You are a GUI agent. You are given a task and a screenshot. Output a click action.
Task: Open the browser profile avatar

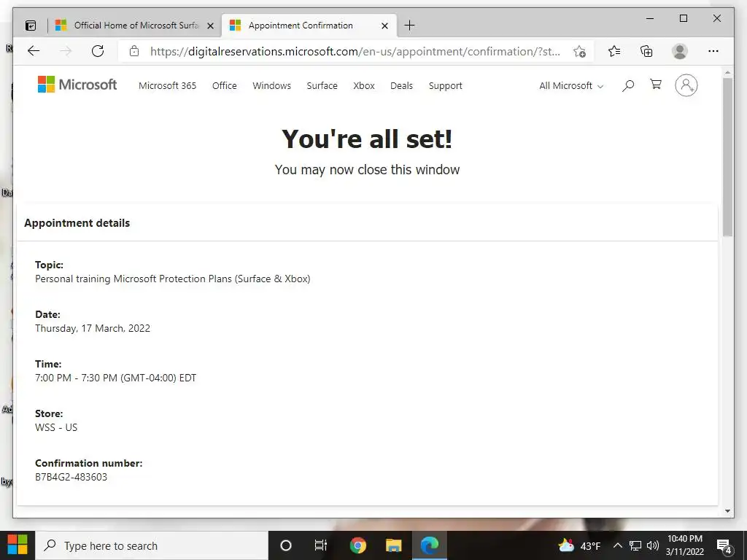(x=680, y=51)
